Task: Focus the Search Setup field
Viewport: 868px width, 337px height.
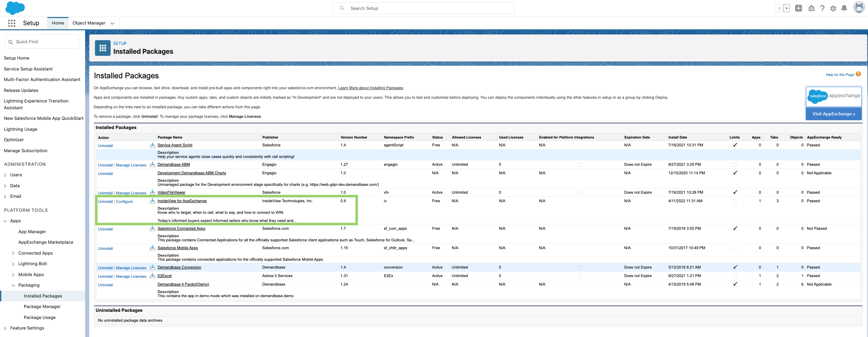Action: click(424, 8)
